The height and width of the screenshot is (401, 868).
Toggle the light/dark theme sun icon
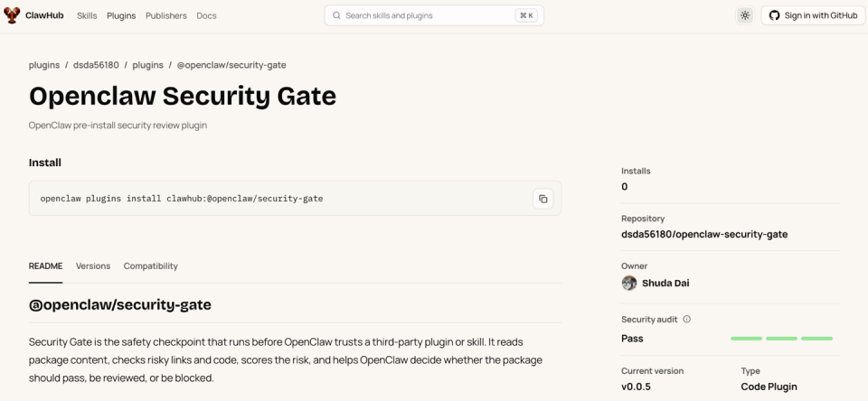coord(745,15)
